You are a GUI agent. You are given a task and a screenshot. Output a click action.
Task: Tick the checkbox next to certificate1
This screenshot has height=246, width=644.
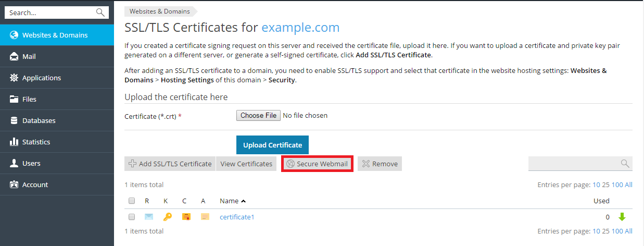pos(132,217)
